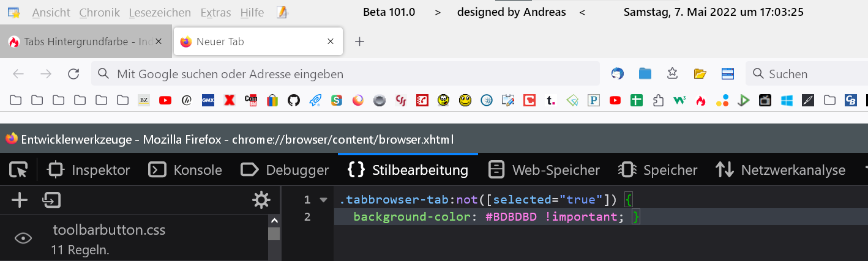Toggle visibility of toolbarbutton.css stylesheet

pos(23,238)
